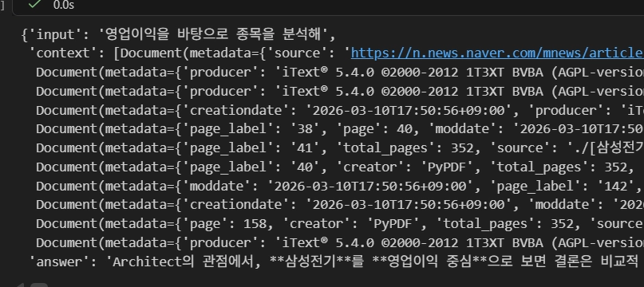This screenshot has height=287, width=644.
Task: Click the green execution success checkmark
Action: pyautogui.click(x=35, y=4)
